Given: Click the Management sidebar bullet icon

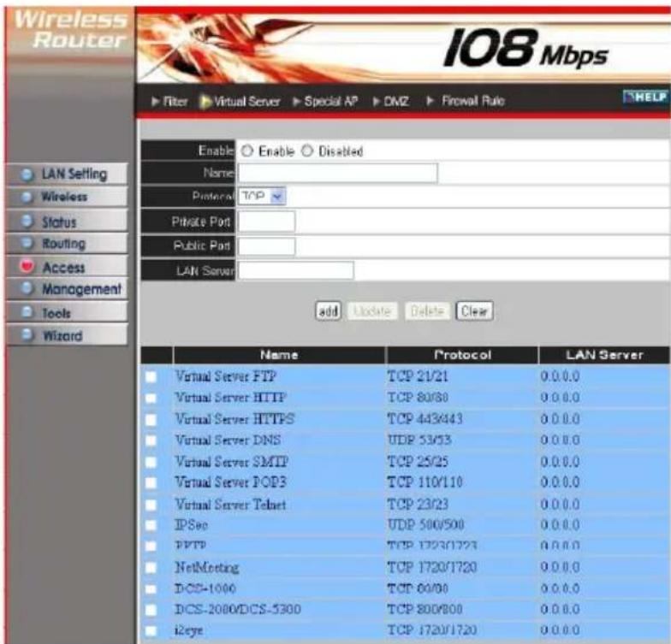Looking at the screenshot, I should (x=27, y=288).
